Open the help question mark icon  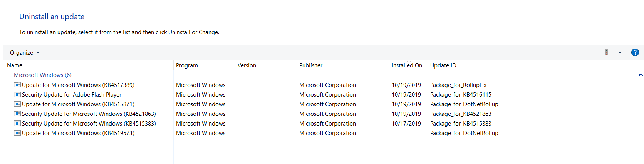tap(635, 52)
